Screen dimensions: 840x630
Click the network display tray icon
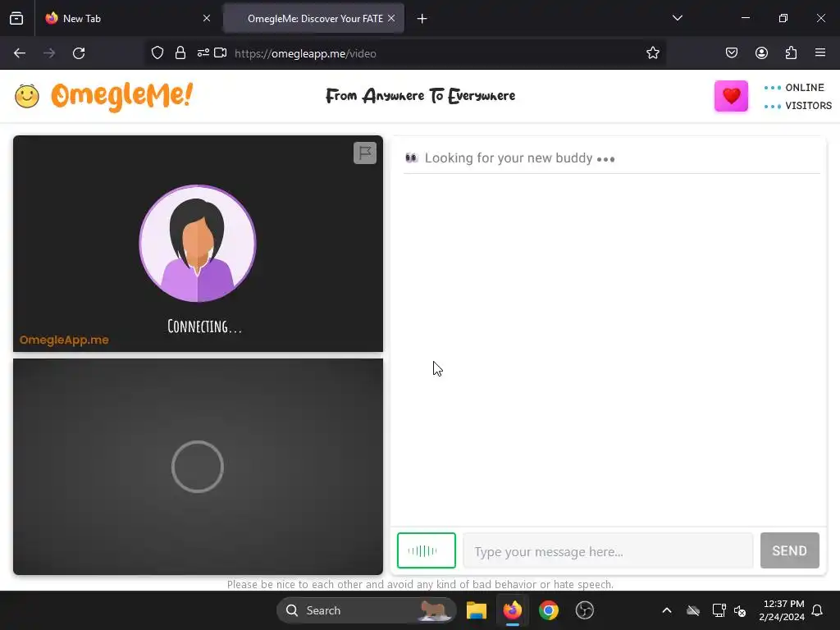(719, 610)
